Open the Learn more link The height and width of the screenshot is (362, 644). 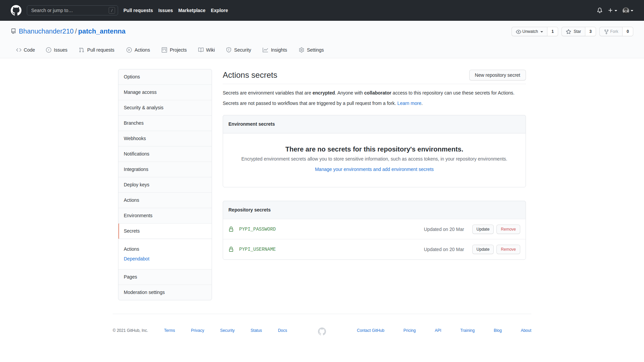coord(409,103)
